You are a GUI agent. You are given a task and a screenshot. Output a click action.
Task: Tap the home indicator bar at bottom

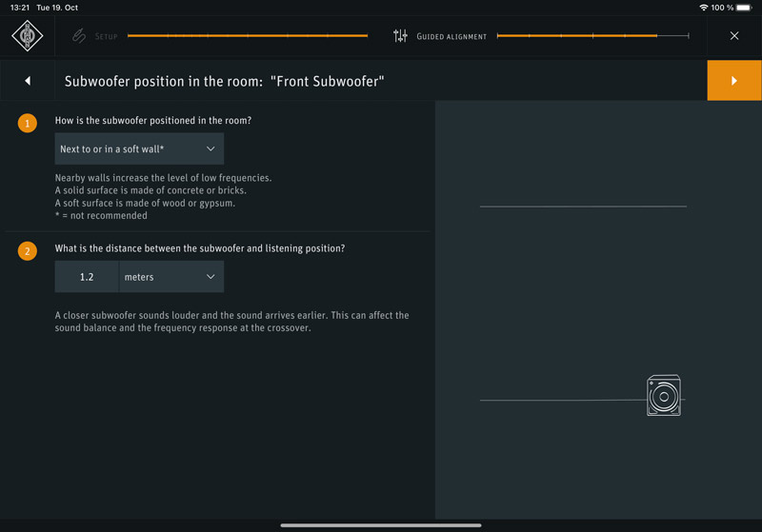pyautogui.click(x=381, y=525)
